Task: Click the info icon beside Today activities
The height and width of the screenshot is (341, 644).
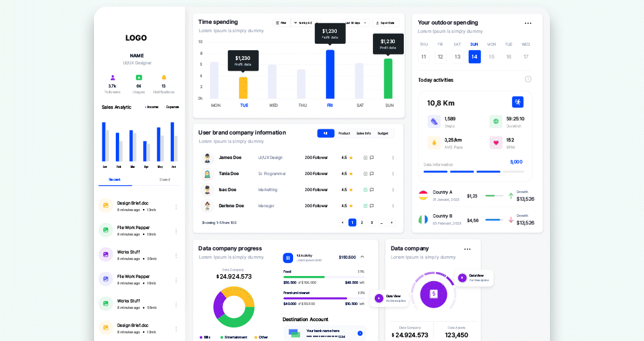Action: pyautogui.click(x=528, y=79)
